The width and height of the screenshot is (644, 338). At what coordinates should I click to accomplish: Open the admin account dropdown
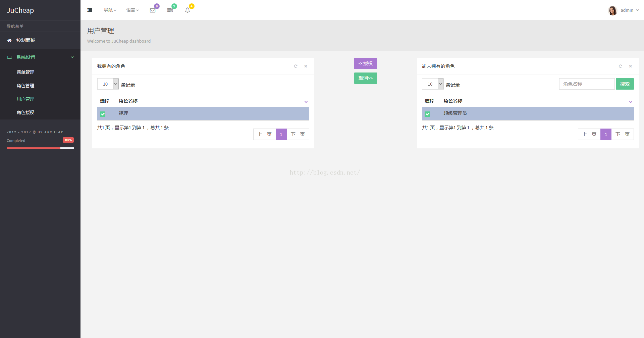(x=630, y=10)
